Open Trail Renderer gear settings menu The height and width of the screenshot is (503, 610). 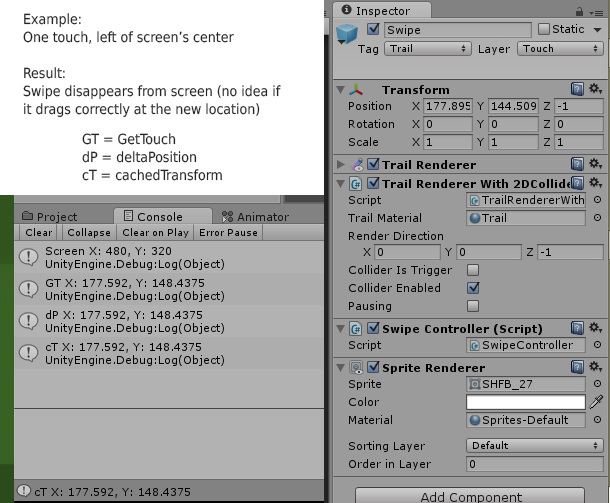pyautogui.click(x=596, y=164)
